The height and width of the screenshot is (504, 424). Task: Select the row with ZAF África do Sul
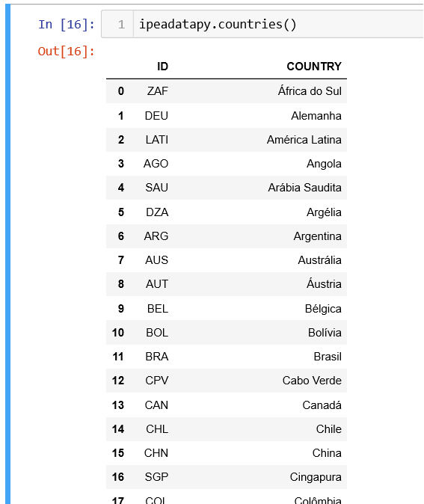coord(227,91)
